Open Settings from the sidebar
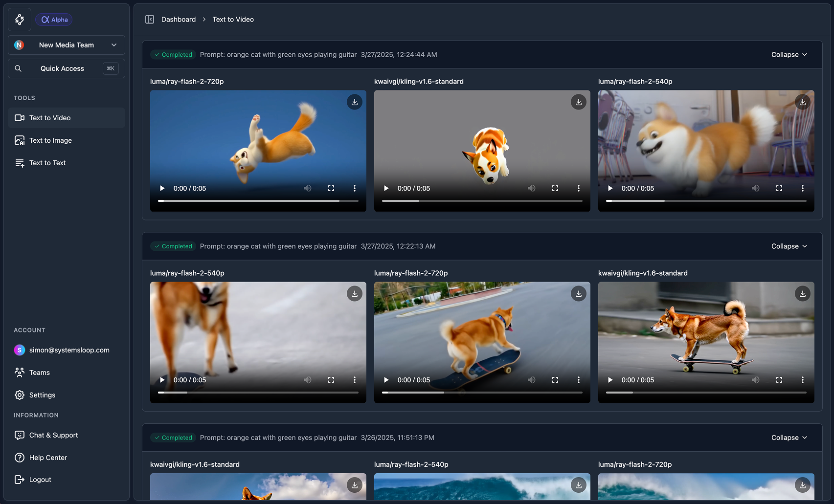Viewport: 834px width, 504px height. click(x=42, y=395)
